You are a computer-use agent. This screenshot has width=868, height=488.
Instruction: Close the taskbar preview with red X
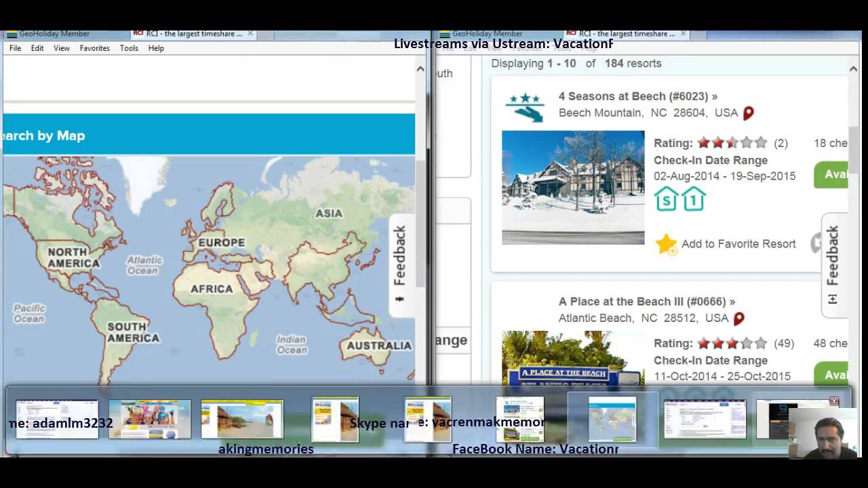coord(834,401)
